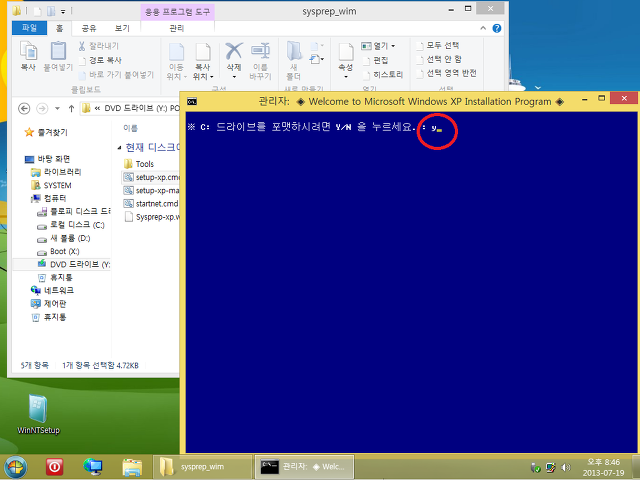The image size is (640, 480).
Task: Click the console window system menu icon
Action: point(191,101)
